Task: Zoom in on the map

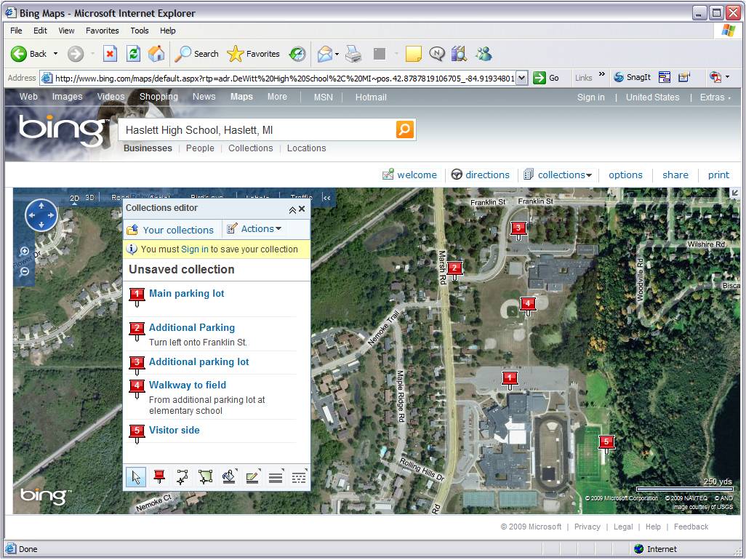Action: point(24,251)
